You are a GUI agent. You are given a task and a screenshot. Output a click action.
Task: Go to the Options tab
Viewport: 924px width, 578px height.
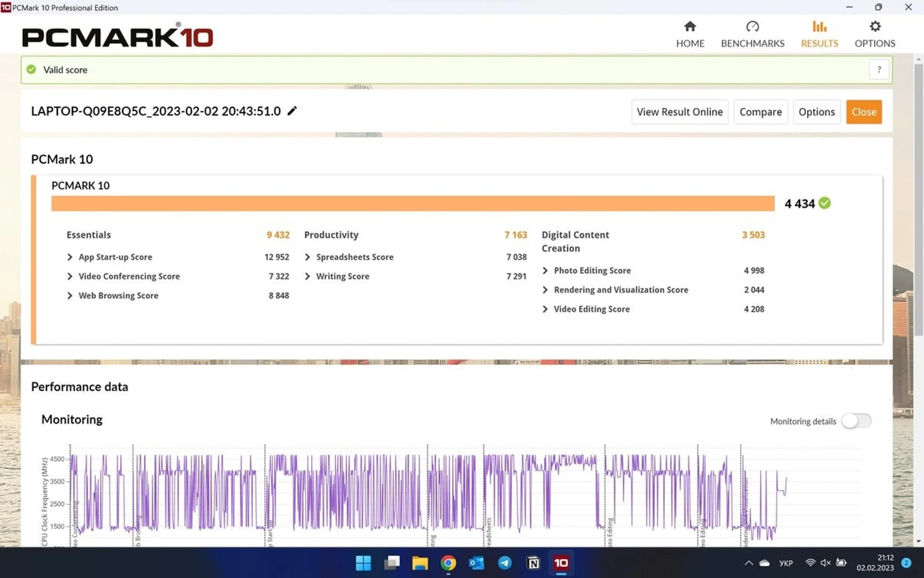[875, 34]
